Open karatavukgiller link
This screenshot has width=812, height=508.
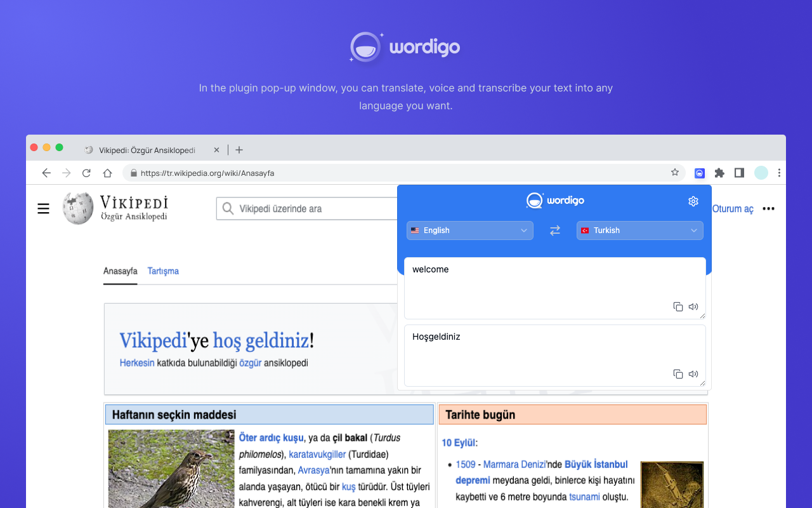pyautogui.click(x=317, y=454)
